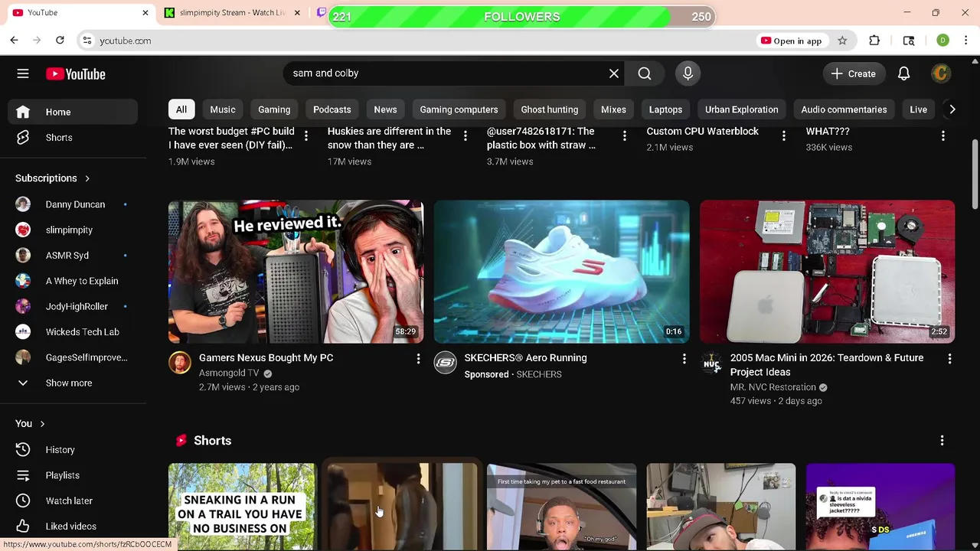Viewport: 980px width, 551px height.
Task: Click Open in app button
Action: point(791,41)
